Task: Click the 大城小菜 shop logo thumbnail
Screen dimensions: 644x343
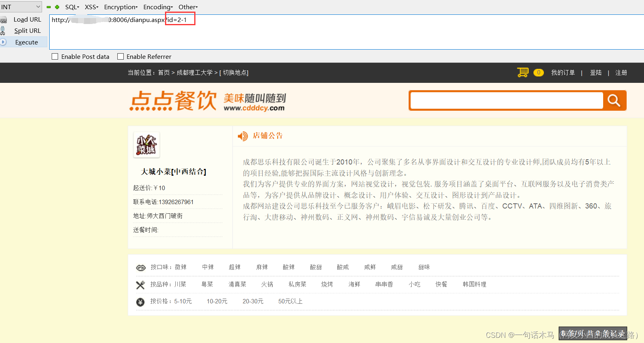Action: click(147, 145)
